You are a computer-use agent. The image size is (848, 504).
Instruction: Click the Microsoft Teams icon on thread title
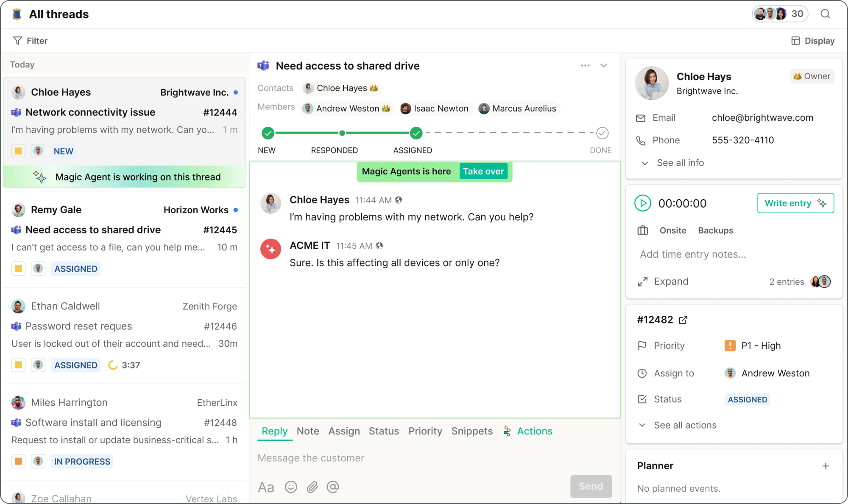[263, 66]
